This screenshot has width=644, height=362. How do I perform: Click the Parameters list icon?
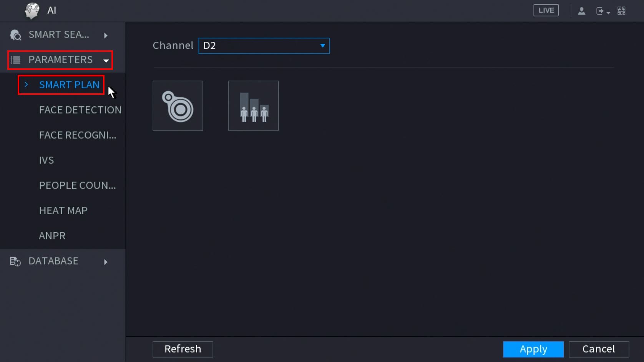coord(16,60)
